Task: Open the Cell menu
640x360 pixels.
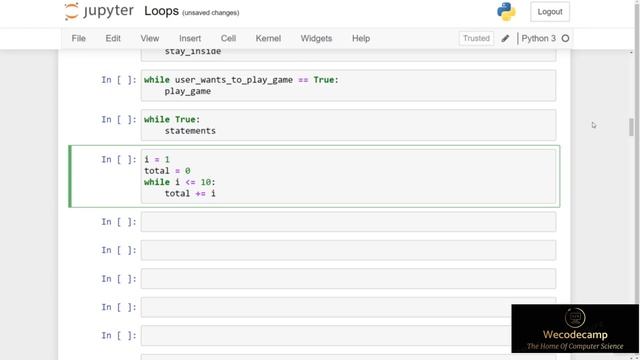Action: (228, 38)
